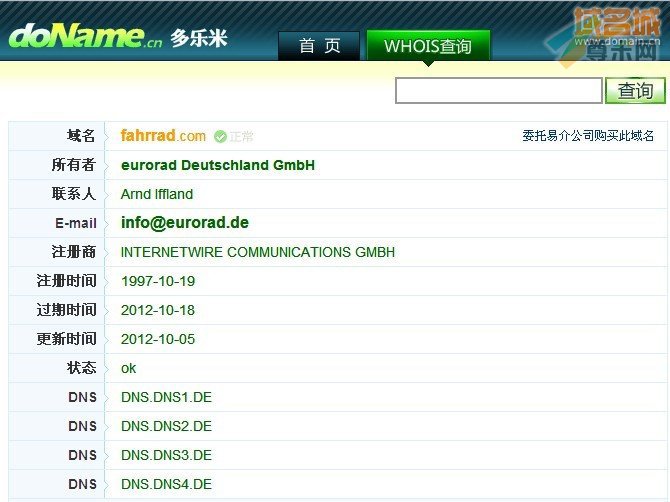Select registration date 1997-10-19

(158, 281)
